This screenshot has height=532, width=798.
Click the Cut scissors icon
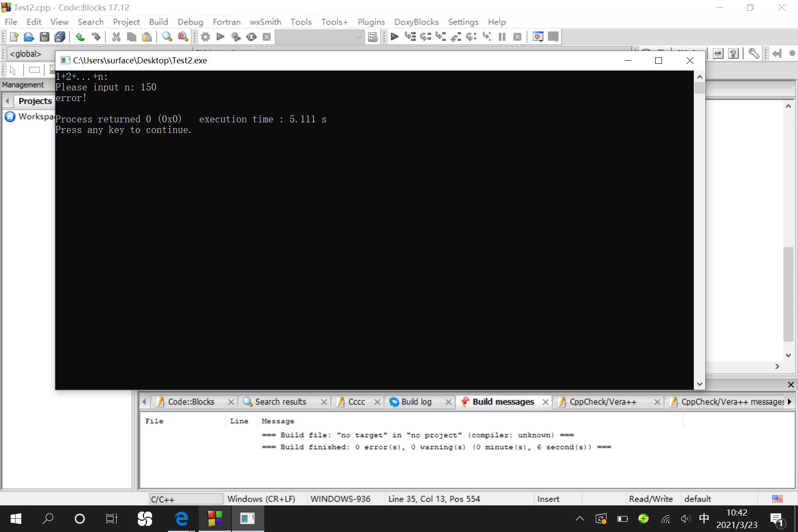click(x=116, y=37)
